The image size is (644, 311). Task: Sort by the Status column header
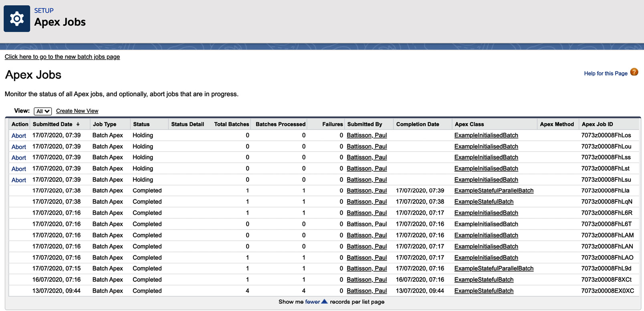click(x=141, y=124)
